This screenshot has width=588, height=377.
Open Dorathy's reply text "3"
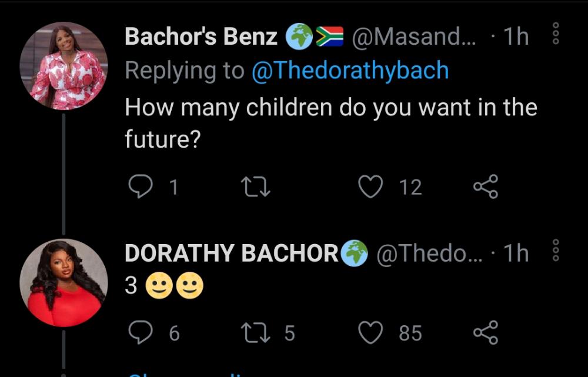pyautogui.click(x=132, y=286)
